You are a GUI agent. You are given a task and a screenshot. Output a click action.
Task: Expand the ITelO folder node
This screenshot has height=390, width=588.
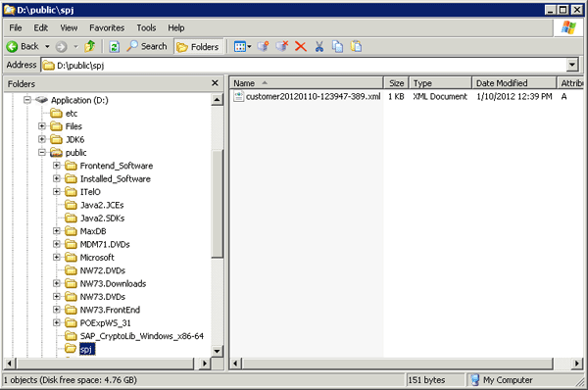57,192
